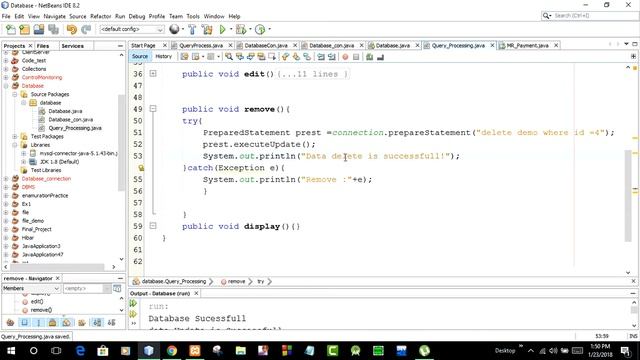Open the default config dropdown
640x360 pixels.
132,29
